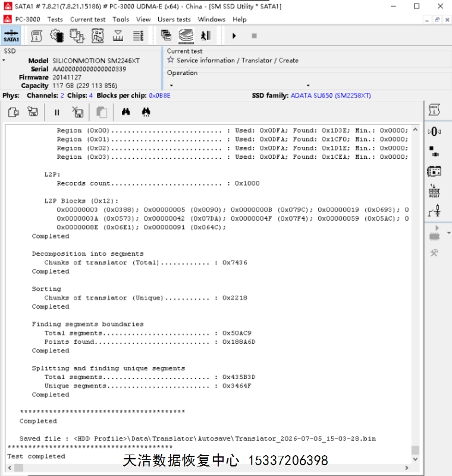Click the Channels value 2
Screen dimensions: 452x476
[62, 95]
